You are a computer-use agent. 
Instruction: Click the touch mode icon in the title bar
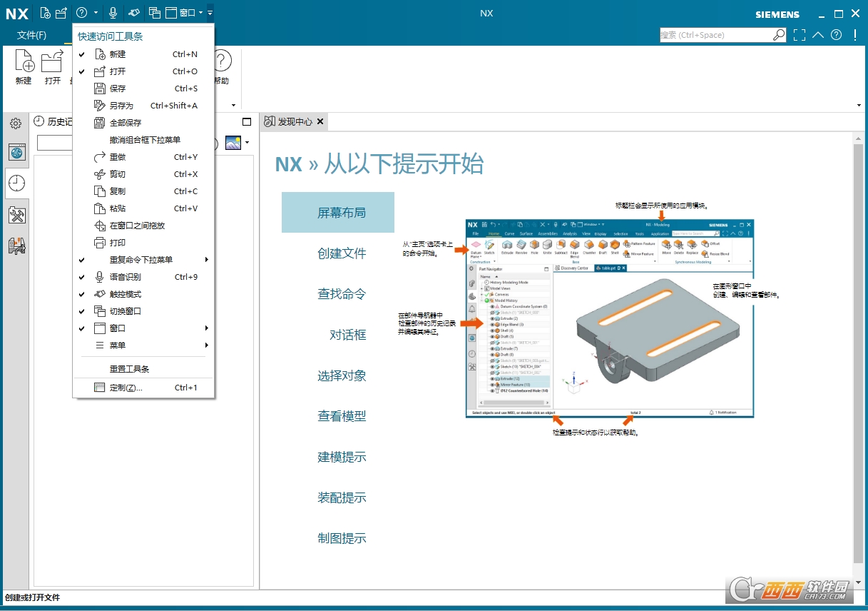coord(133,12)
